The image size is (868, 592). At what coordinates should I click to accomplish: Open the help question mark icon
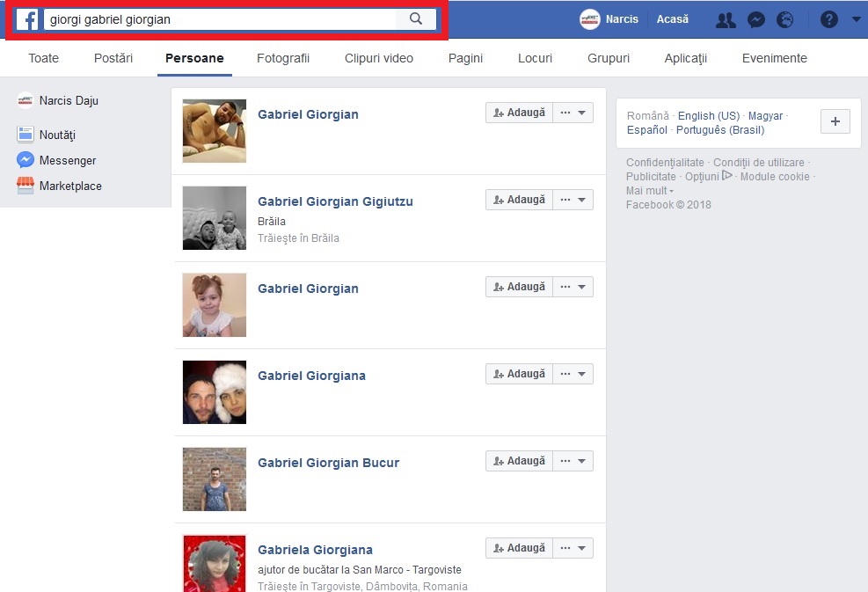click(828, 20)
